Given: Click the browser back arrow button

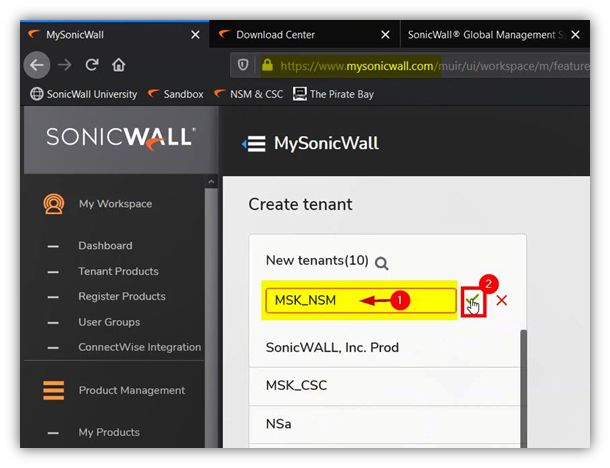Looking at the screenshot, I should (x=37, y=65).
